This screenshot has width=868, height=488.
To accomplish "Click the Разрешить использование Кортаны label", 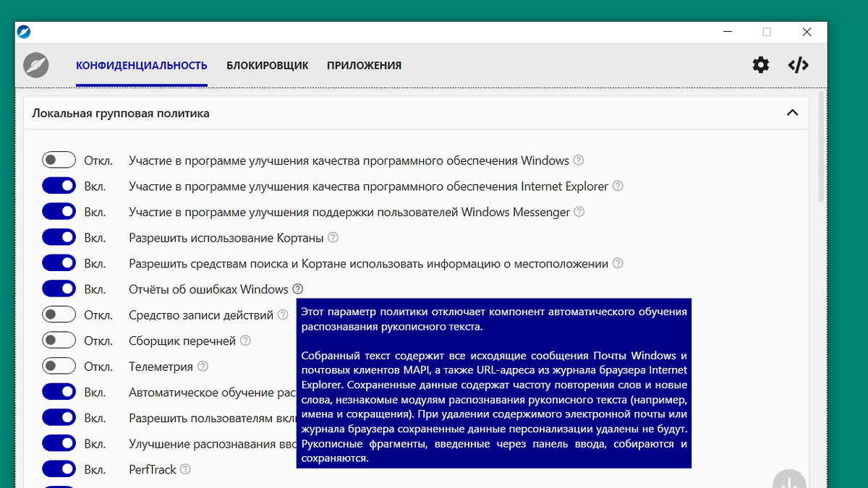I will (226, 238).
